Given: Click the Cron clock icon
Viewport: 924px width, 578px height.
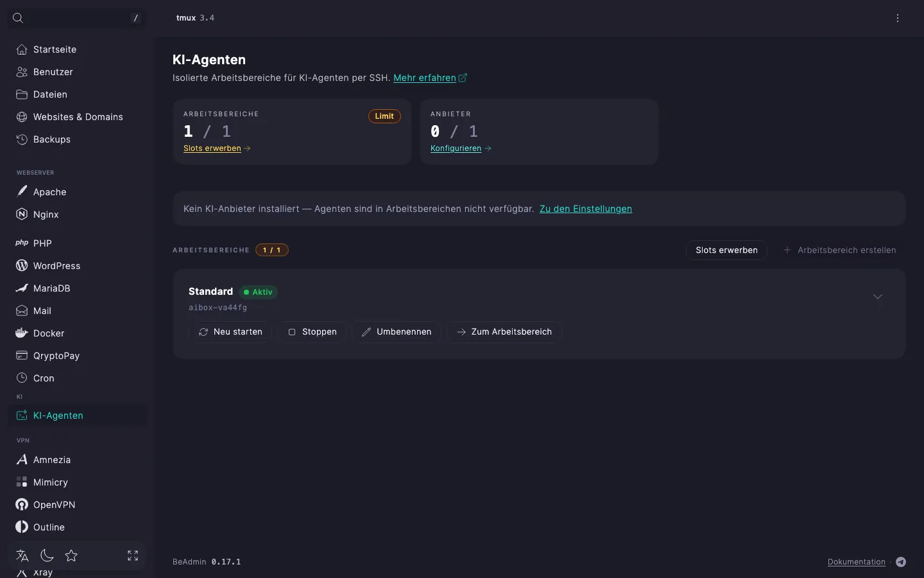Looking at the screenshot, I should [22, 378].
